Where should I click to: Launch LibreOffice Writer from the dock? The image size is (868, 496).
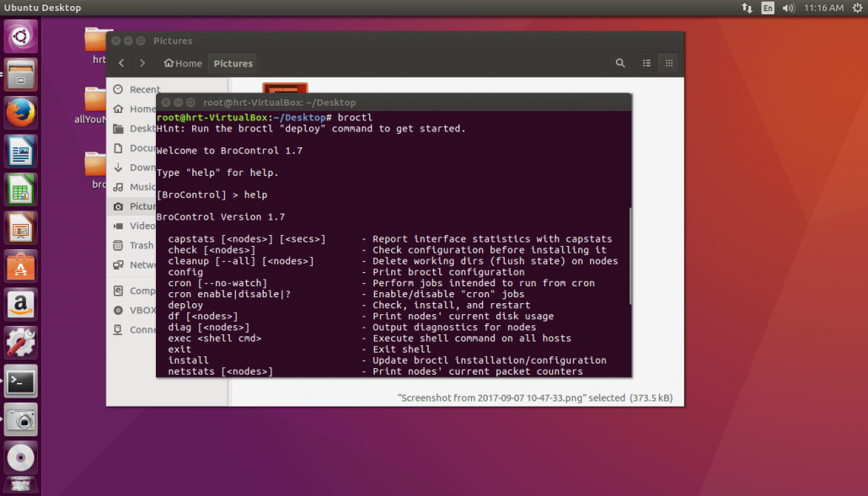[21, 152]
